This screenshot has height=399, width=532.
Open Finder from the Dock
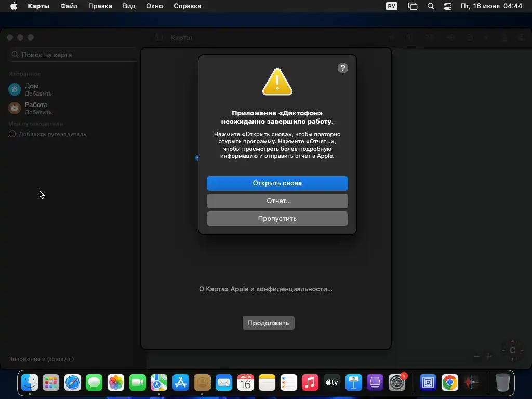pyautogui.click(x=30, y=383)
